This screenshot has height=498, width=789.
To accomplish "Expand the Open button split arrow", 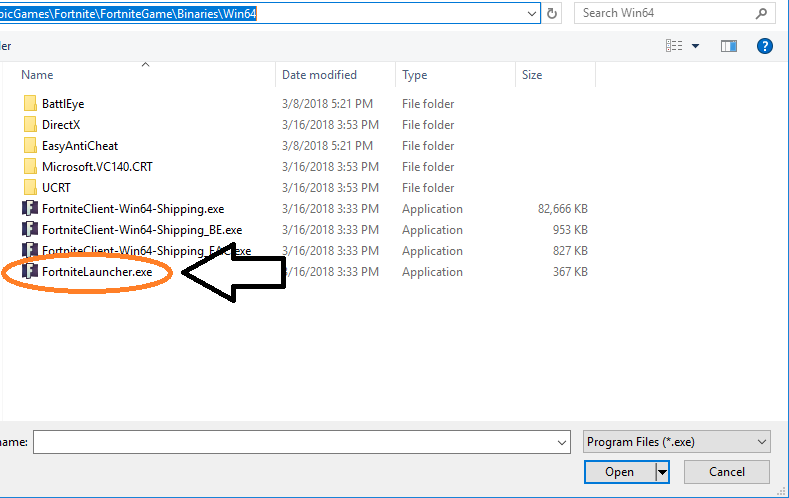I will click(x=663, y=472).
